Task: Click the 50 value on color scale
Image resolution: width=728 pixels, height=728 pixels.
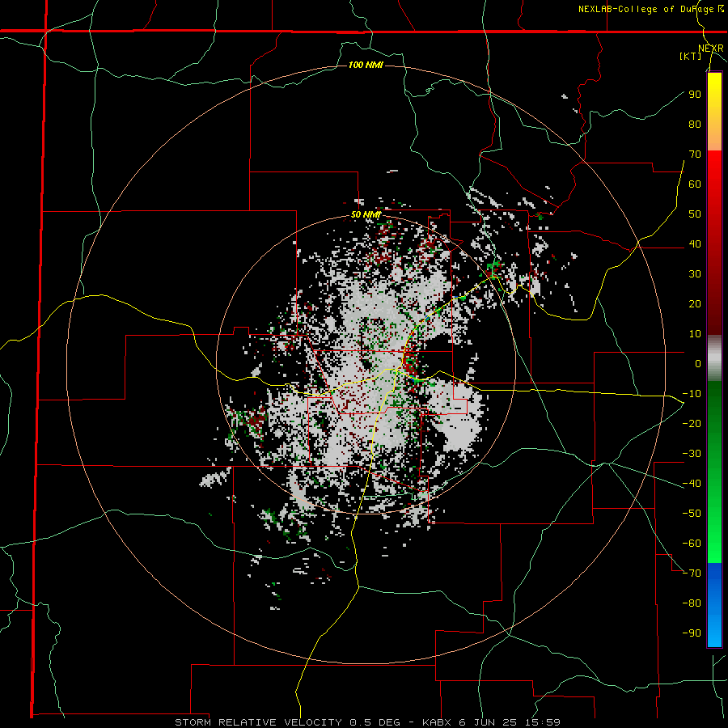Action: (x=695, y=214)
